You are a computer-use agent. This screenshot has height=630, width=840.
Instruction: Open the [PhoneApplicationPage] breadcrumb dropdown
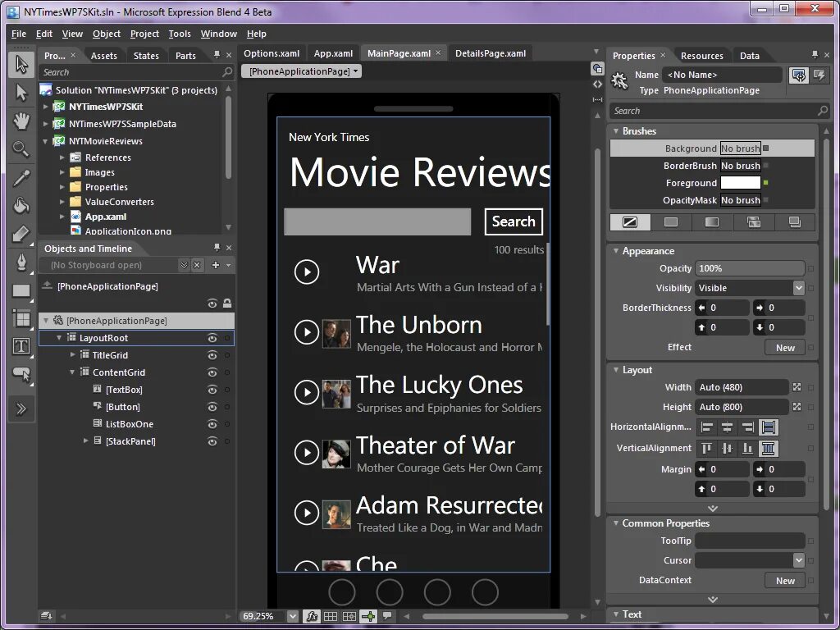pos(301,71)
